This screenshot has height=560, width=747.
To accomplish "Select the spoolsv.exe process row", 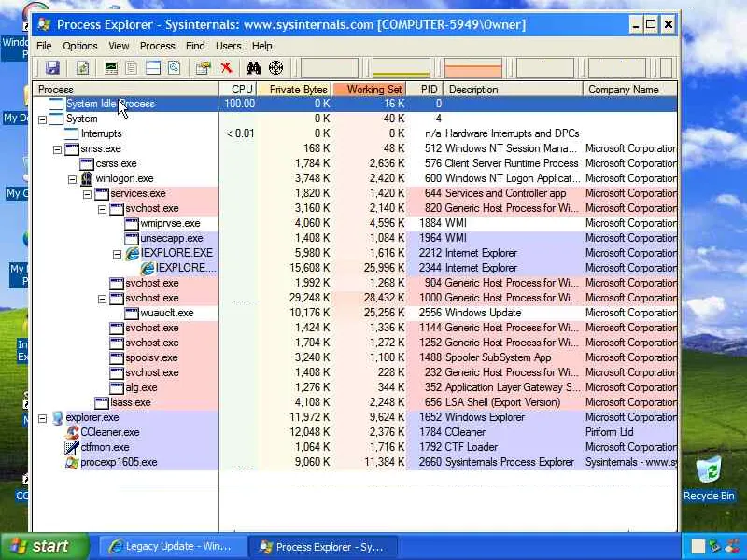I will pos(355,357).
